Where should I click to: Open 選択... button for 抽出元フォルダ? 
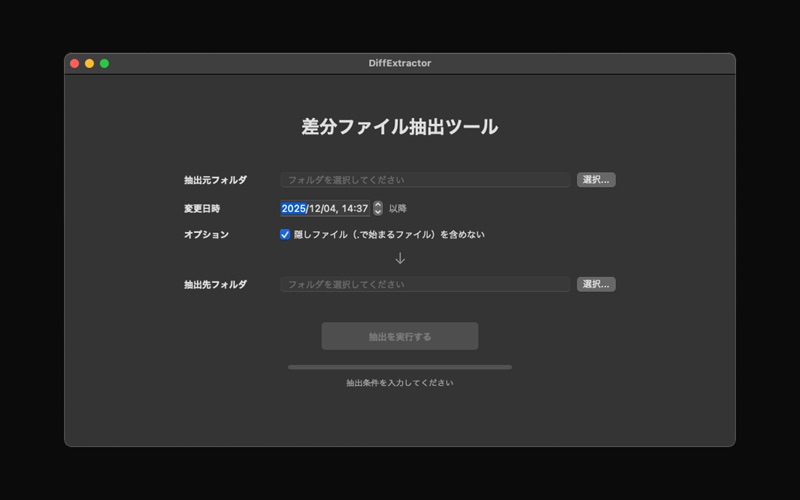[596, 180]
